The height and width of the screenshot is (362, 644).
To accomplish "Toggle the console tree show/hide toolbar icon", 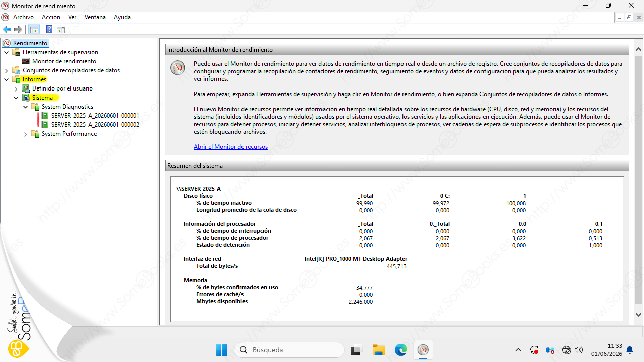I will coord(34,30).
